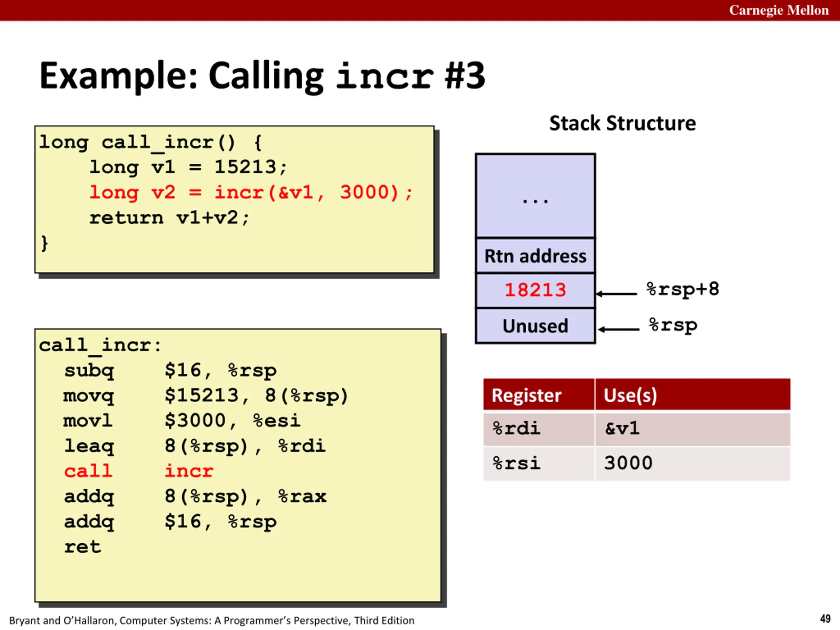Viewport: 840px width, 630px height.
Task: Click the '%rdi' table cell
Action: point(538,429)
